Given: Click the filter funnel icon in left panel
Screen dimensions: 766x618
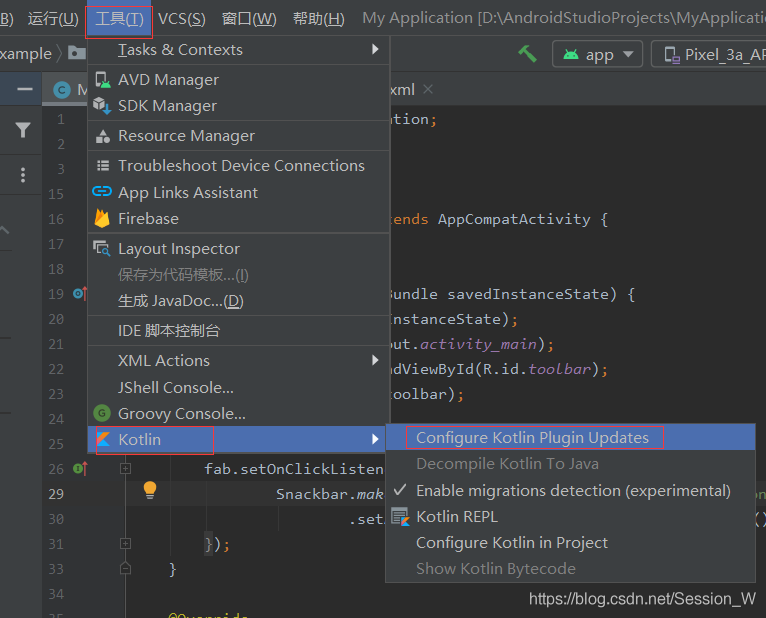Looking at the screenshot, I should click(x=23, y=130).
